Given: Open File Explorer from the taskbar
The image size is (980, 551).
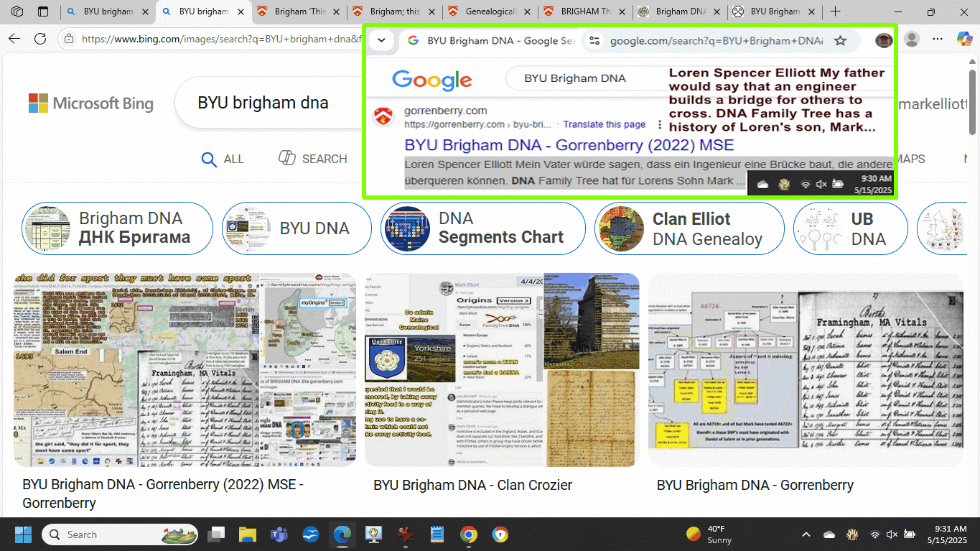Looking at the screenshot, I should click(248, 534).
